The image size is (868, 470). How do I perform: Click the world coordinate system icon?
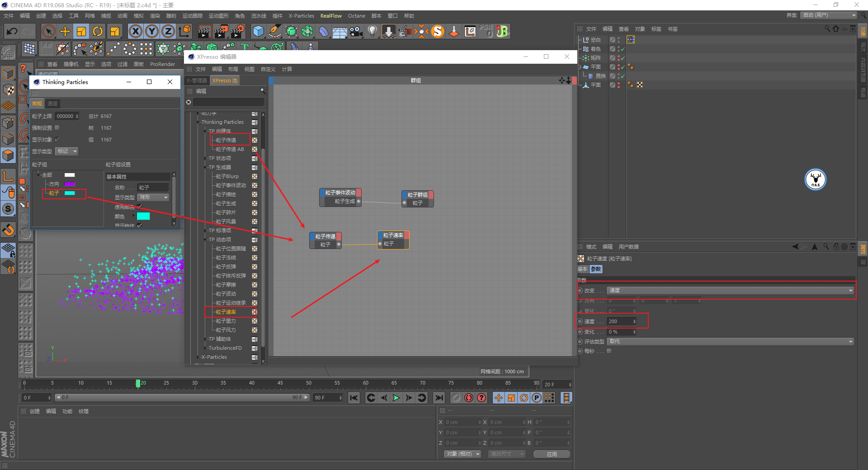point(185,31)
